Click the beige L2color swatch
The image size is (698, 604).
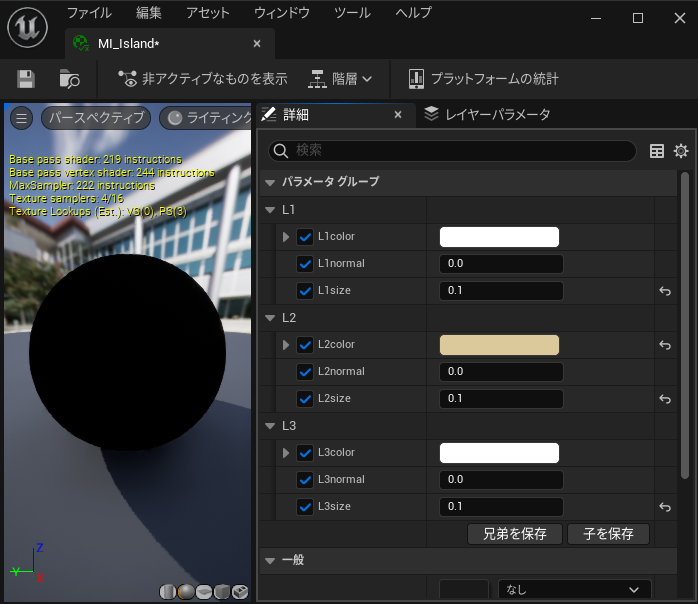tap(499, 345)
